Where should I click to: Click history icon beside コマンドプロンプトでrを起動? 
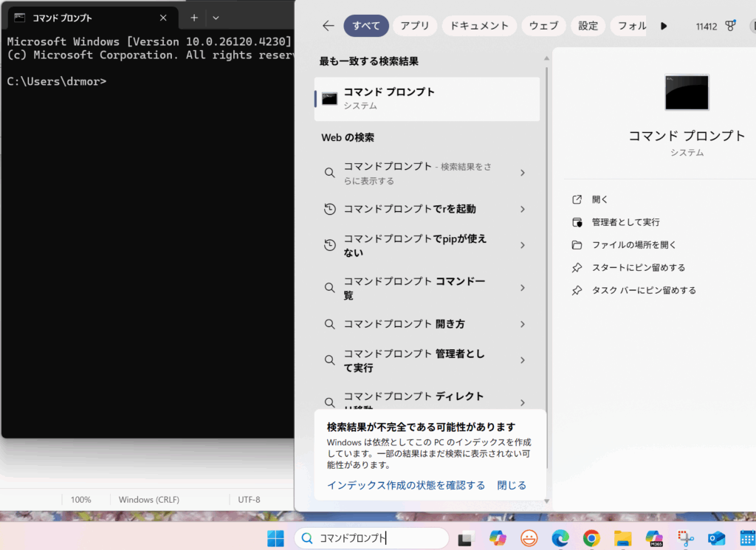coord(330,209)
